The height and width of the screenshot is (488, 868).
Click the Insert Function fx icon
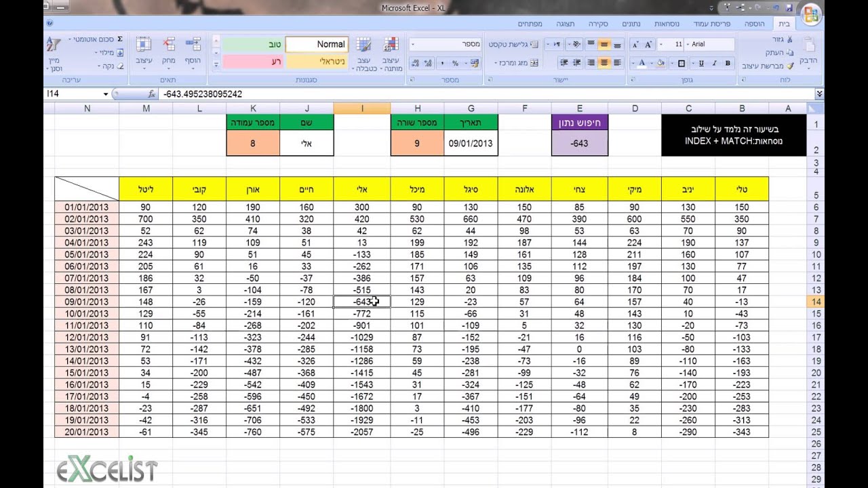pyautogui.click(x=151, y=94)
